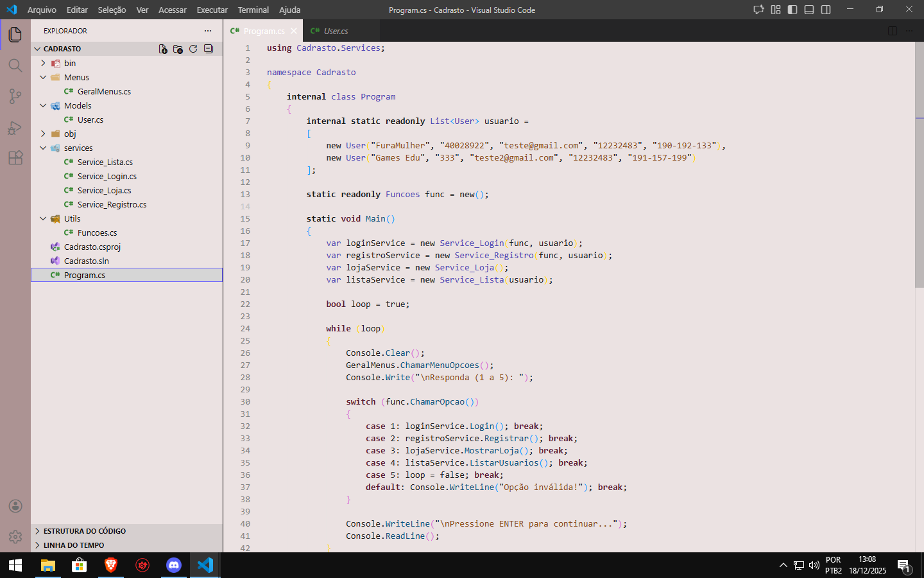This screenshot has height=578, width=924.
Task: Open the Source Control view
Action: coord(15,96)
